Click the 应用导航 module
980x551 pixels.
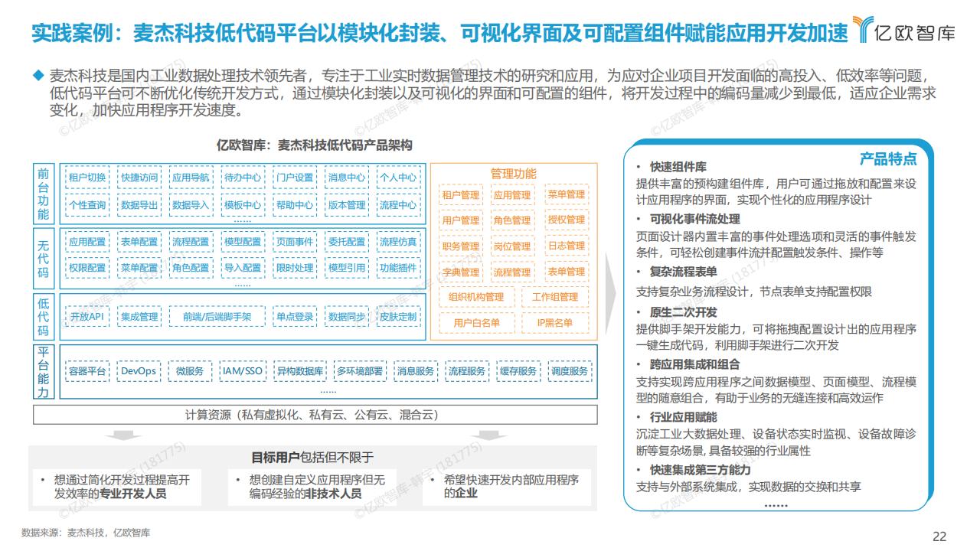coord(191,178)
